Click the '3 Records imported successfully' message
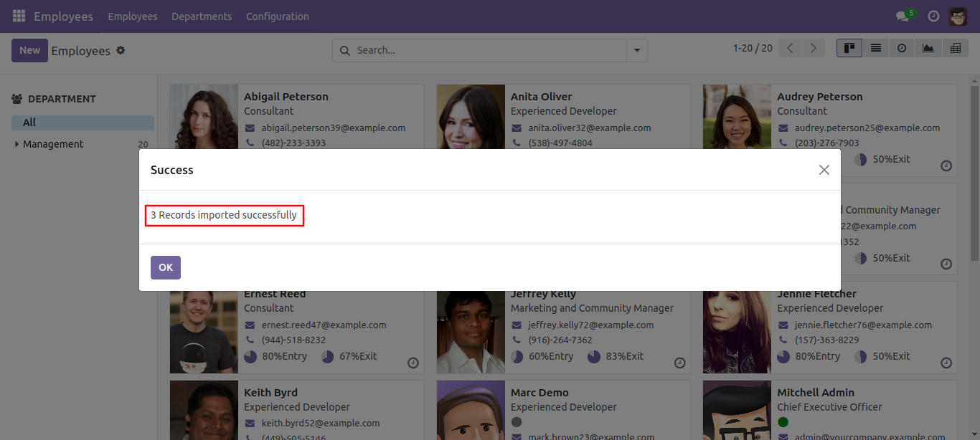Viewport: 980px width, 440px height. [x=224, y=215]
